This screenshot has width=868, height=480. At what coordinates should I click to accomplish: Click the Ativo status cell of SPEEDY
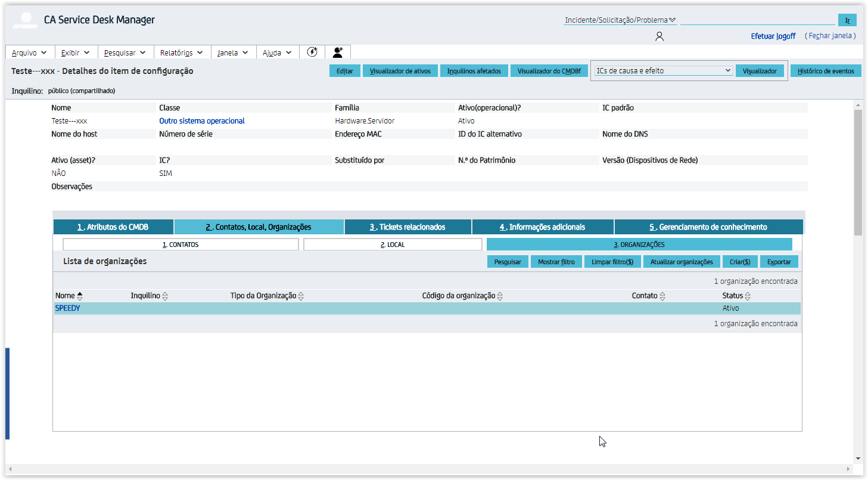pyautogui.click(x=731, y=308)
